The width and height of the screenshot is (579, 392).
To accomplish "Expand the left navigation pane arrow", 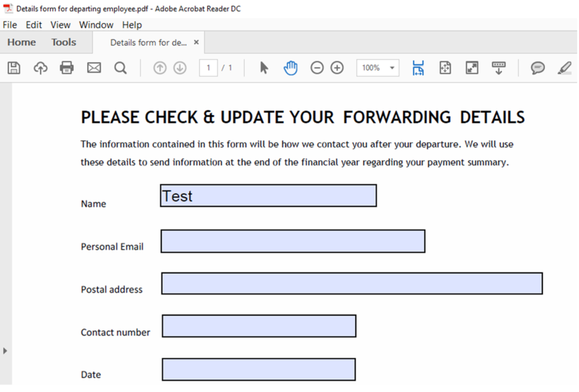I will pyautogui.click(x=5, y=351).
